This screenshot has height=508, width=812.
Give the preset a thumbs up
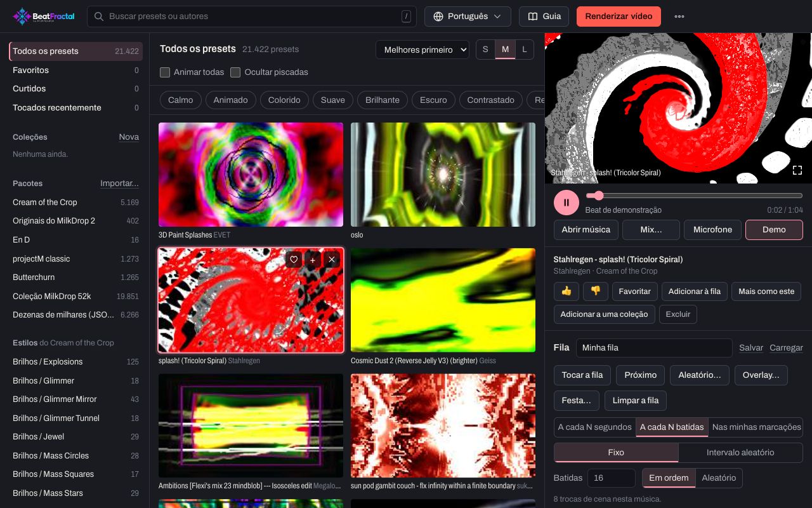[x=566, y=291]
